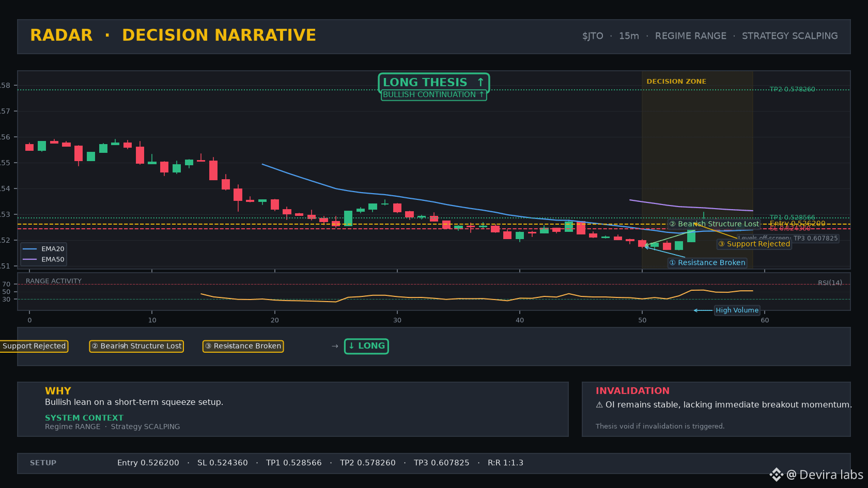This screenshot has width=868, height=488.
Task: Click the warning icon in the INVALIDATION panel
Action: point(599,405)
